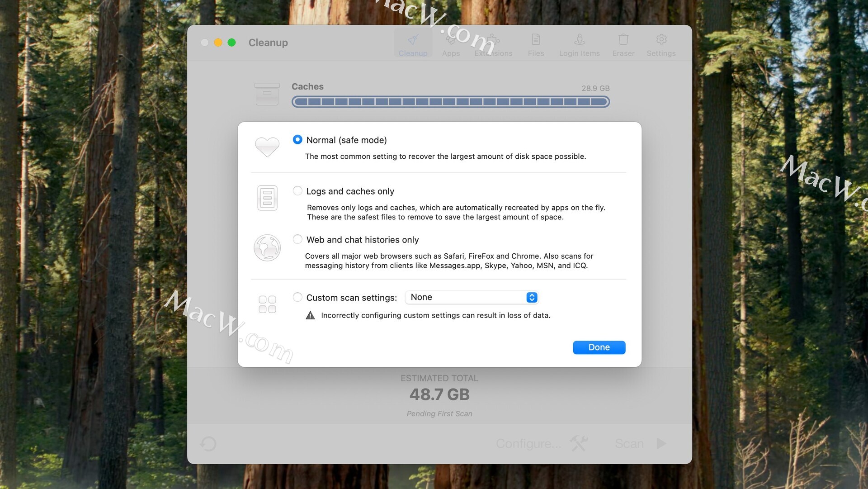
Task: Click the Scan button text
Action: (x=629, y=444)
